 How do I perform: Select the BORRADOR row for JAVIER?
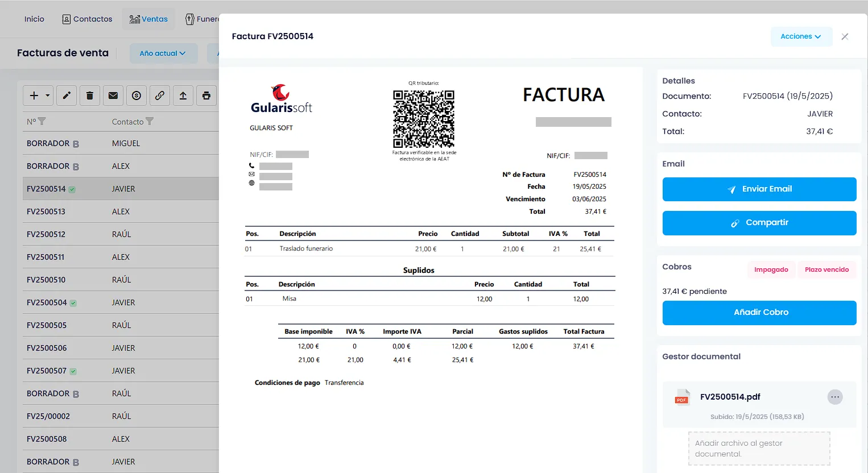121,462
